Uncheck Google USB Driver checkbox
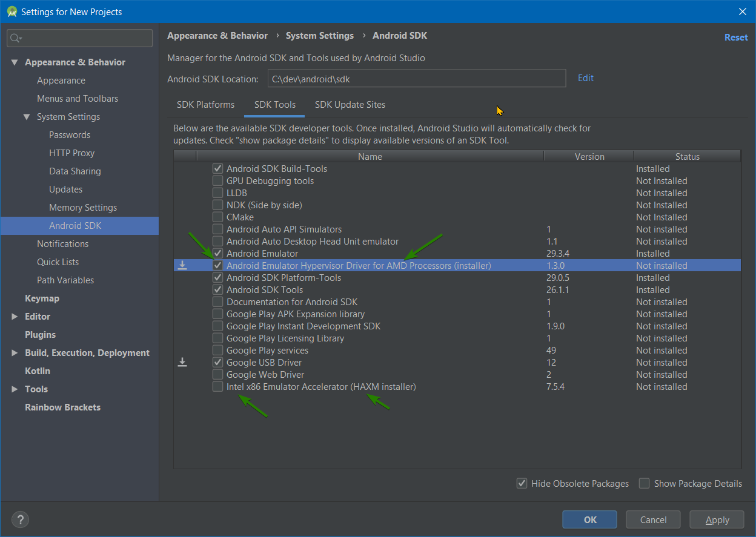756x537 pixels. 217,363
